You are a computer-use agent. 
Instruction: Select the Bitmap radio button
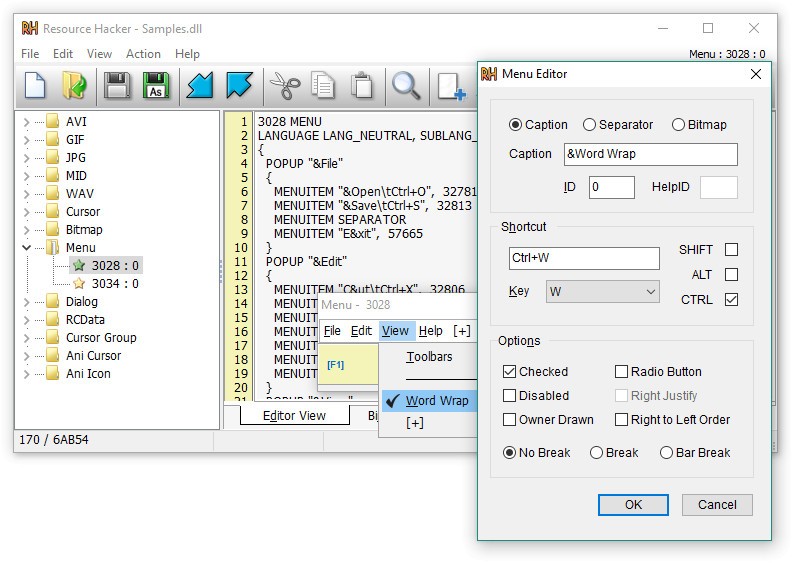click(678, 124)
